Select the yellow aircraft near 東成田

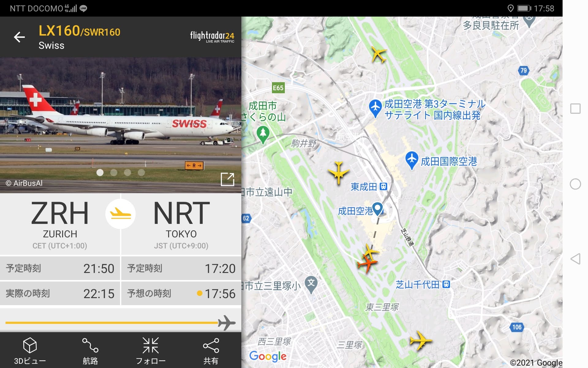click(x=338, y=173)
